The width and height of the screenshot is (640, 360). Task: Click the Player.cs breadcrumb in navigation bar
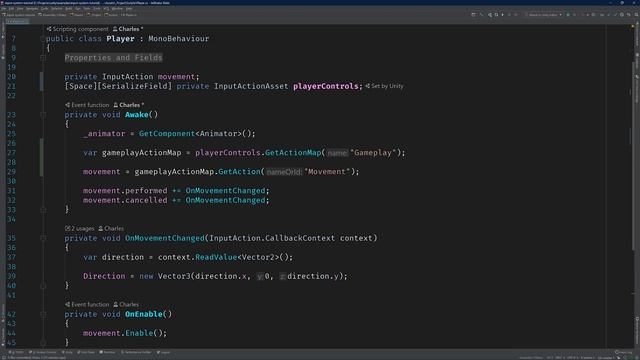tap(129, 15)
